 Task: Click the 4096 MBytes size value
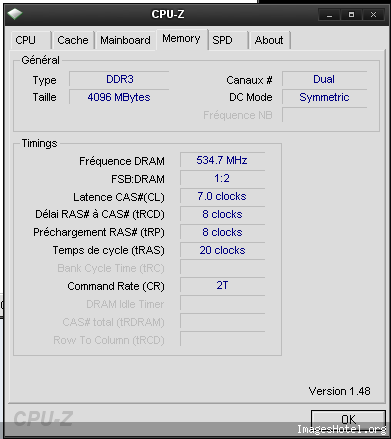[x=119, y=97]
